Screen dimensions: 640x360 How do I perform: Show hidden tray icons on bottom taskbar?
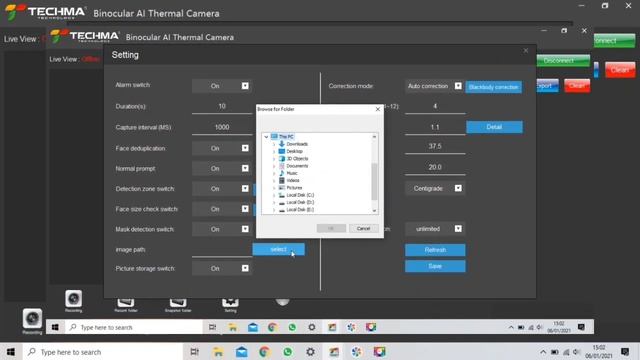(x=543, y=352)
